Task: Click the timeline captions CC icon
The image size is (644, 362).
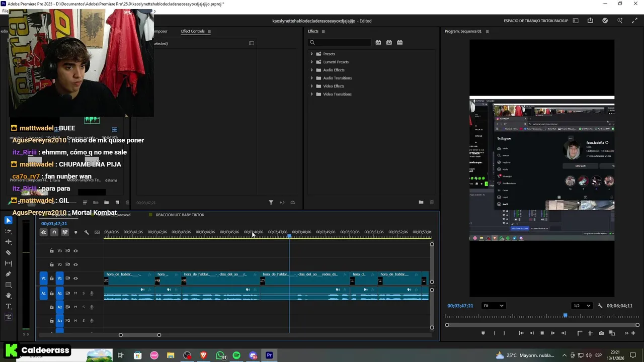Action: pyautogui.click(x=97, y=232)
